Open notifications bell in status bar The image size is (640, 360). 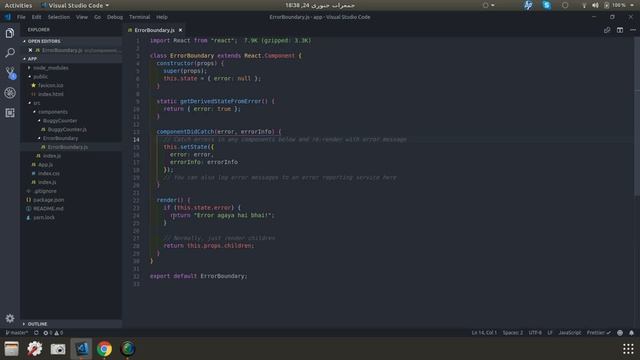click(x=631, y=333)
